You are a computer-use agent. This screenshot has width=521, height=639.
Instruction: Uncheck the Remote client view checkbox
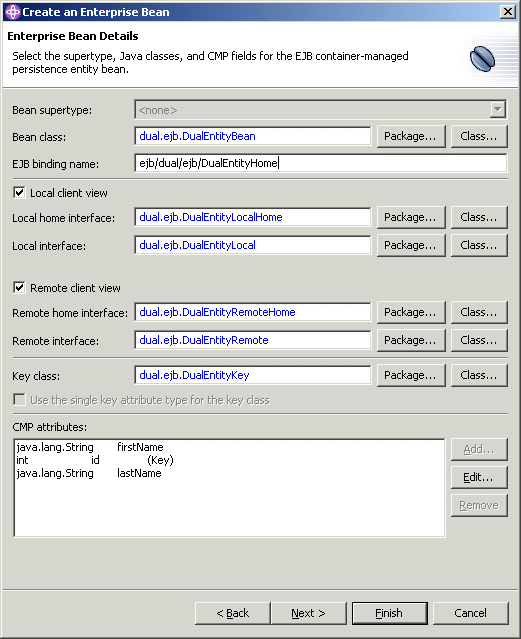tap(19, 288)
